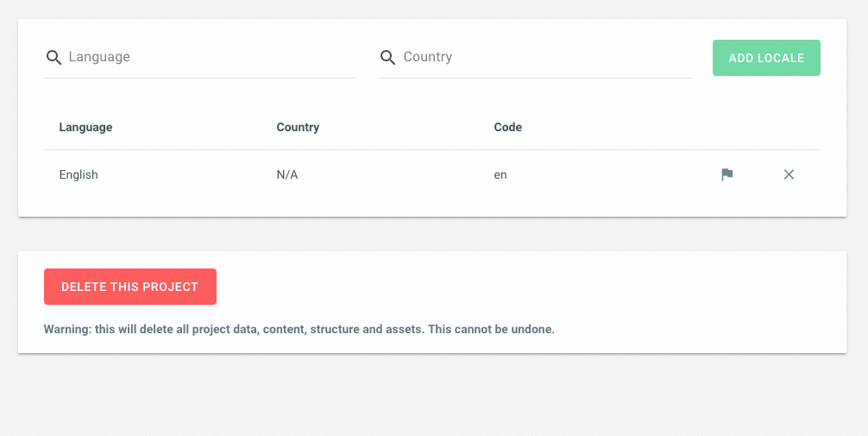Click the magnifier icon beside Country
The width and height of the screenshot is (868, 436).
(387, 58)
